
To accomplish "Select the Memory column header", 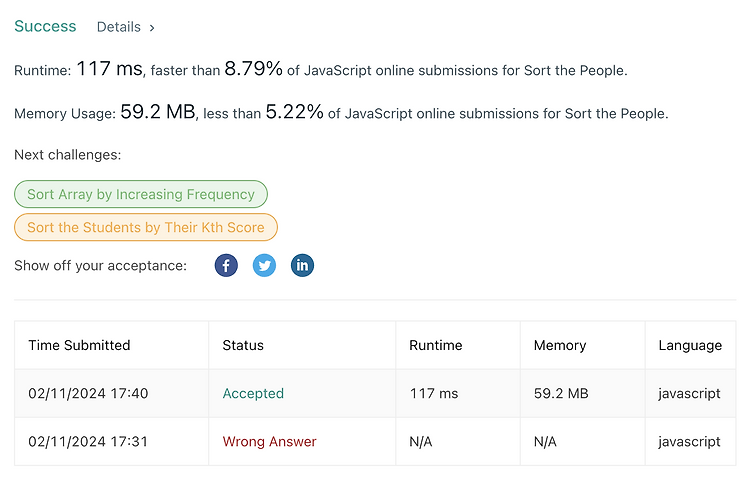I will [x=560, y=345].
